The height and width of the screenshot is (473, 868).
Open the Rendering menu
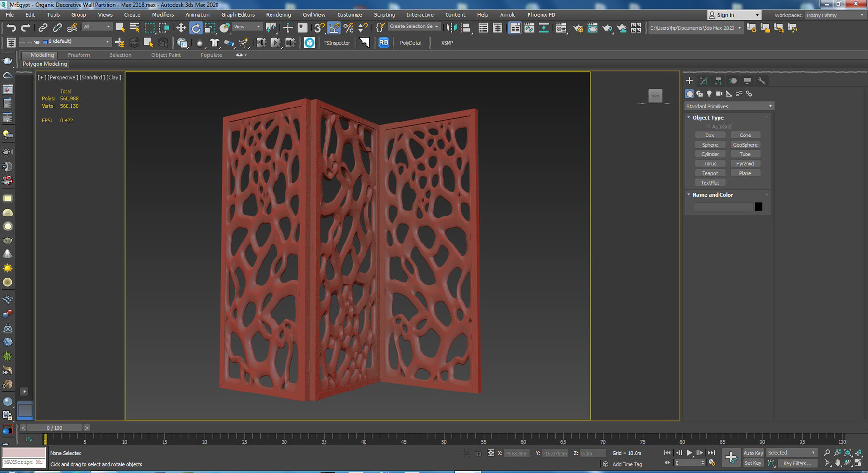coord(278,14)
